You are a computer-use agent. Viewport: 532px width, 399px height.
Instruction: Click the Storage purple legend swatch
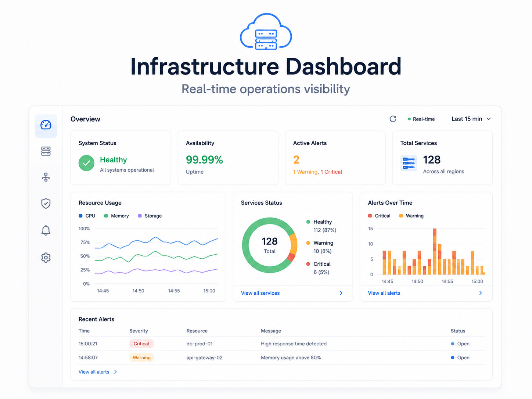140,216
